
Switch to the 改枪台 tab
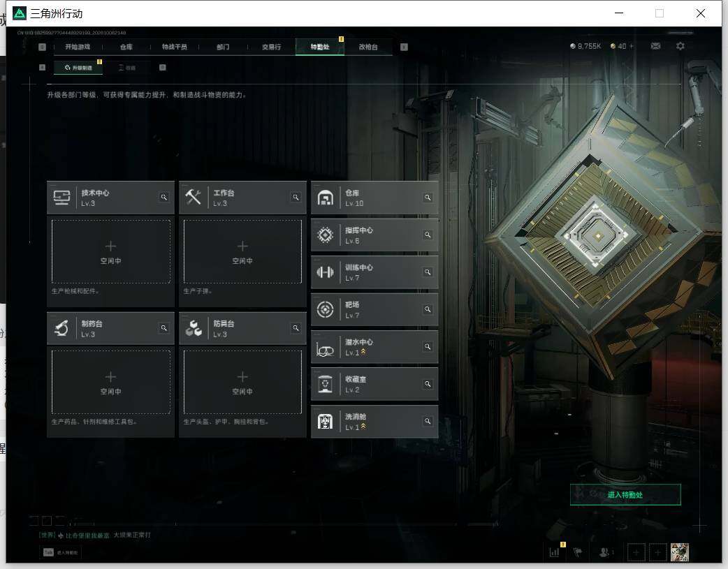pos(368,47)
